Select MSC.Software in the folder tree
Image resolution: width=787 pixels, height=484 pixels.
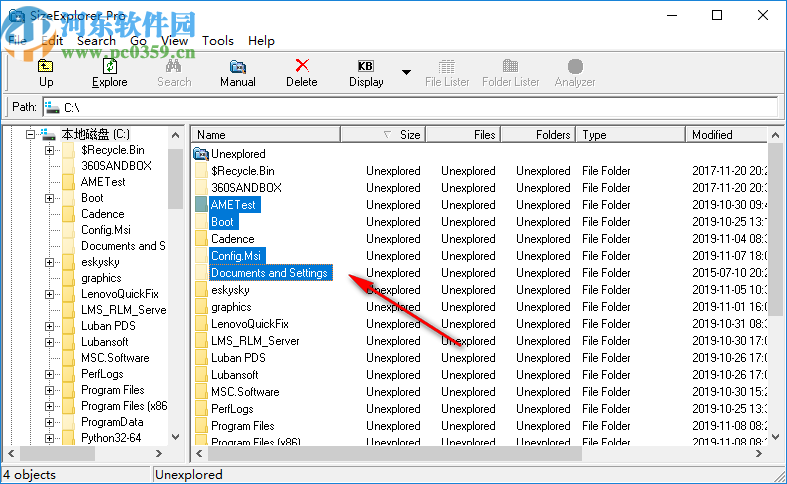click(115, 358)
